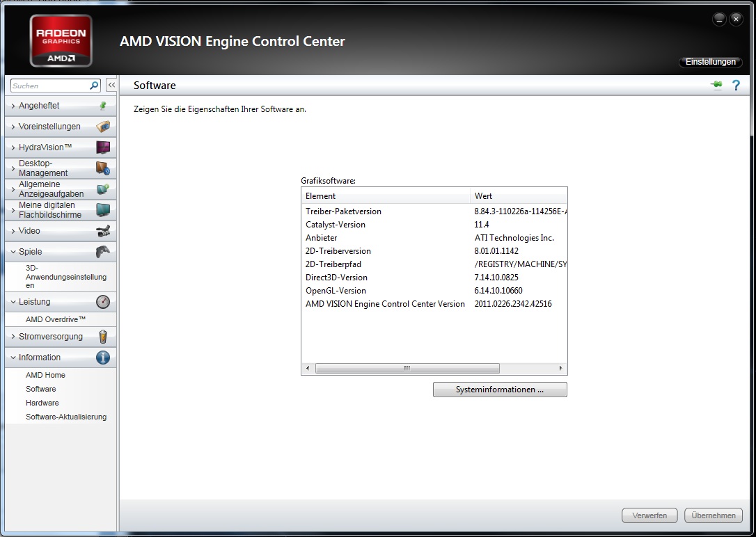Click the Systeminformationen button
Image resolution: width=756 pixels, height=537 pixels.
500,390
